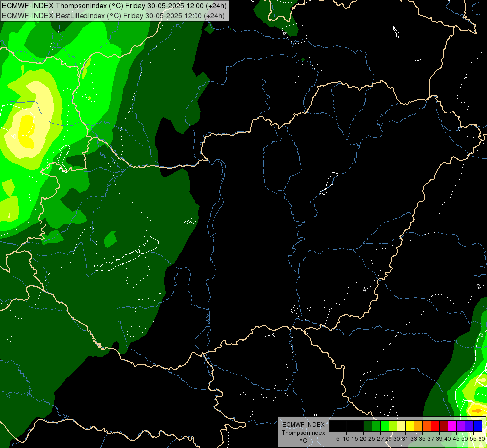Click the legend tick label 27
487x448 pixels.
pos(380,439)
